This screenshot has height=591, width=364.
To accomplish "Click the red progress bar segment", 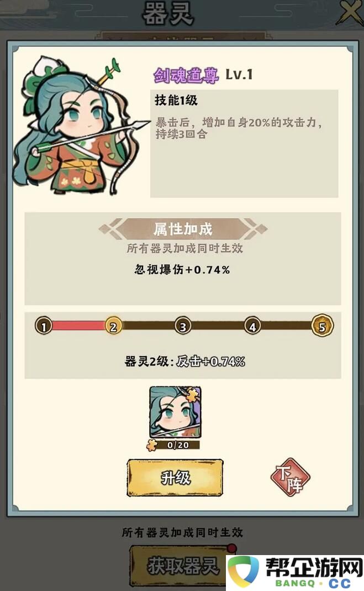I will coord(78,326).
